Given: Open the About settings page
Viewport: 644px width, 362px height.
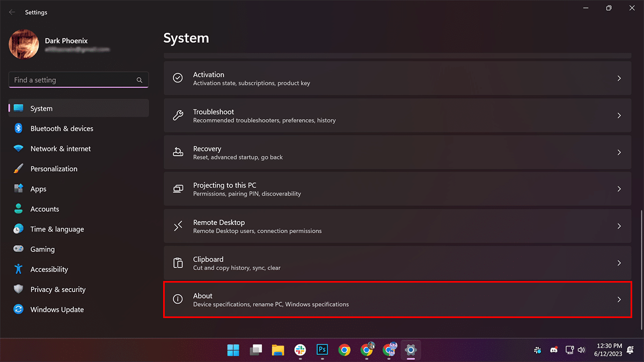Looking at the screenshot, I should 397,299.
